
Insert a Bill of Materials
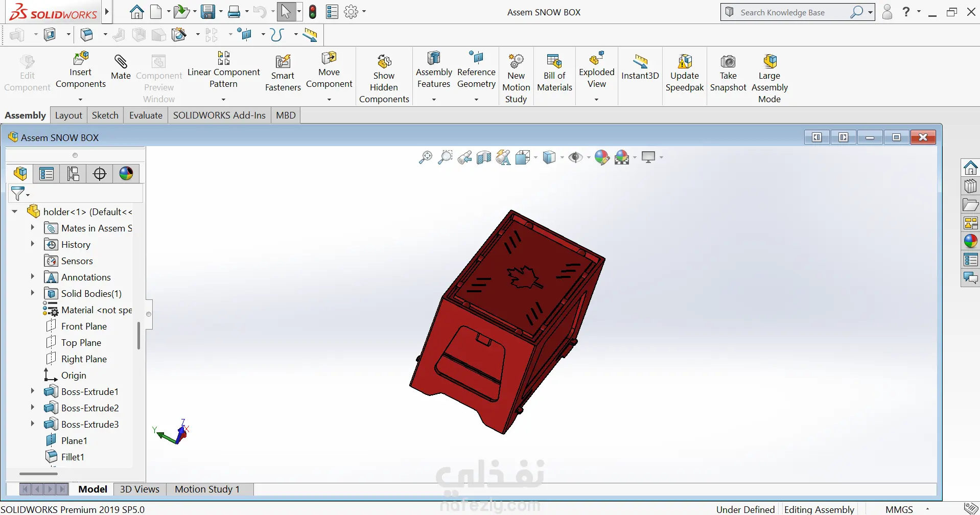click(554, 73)
